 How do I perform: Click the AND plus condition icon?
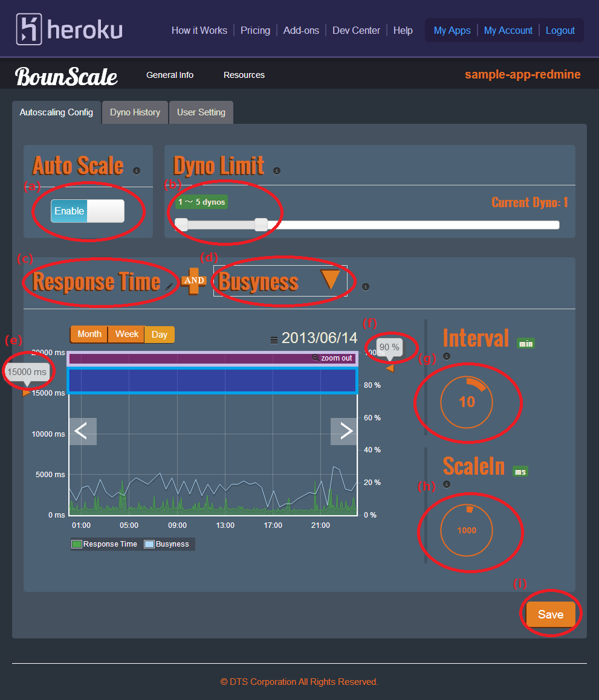[x=193, y=281]
